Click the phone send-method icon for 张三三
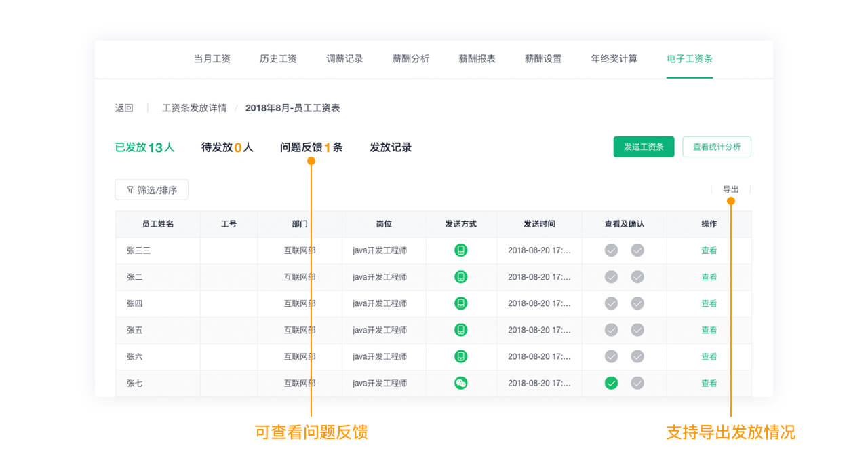868x467 pixels. pos(461,250)
